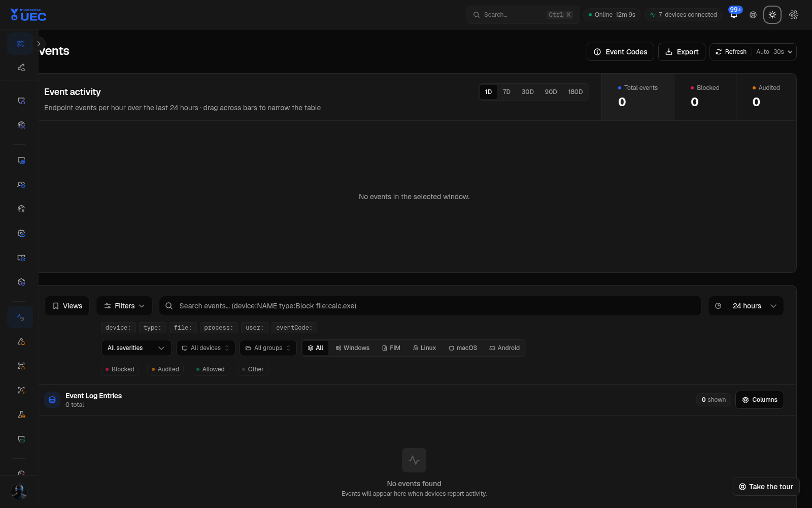The width and height of the screenshot is (812, 508).
Task: Select the FIM platform filter
Action: click(391, 348)
